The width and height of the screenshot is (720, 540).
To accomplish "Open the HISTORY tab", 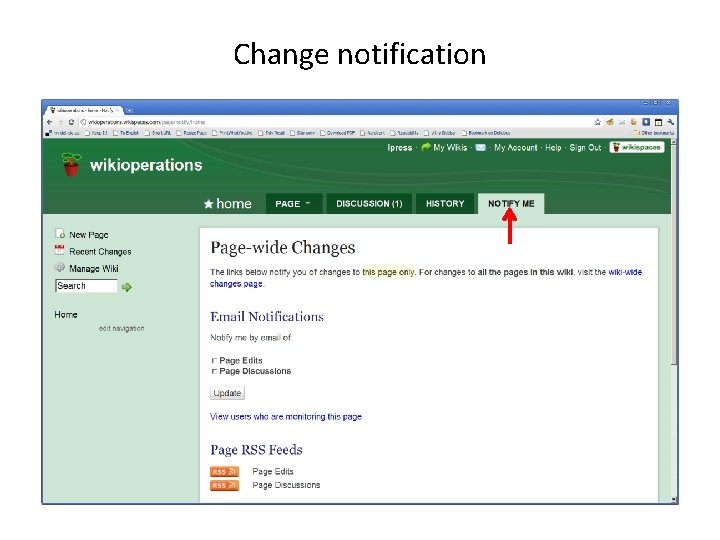I will 445,203.
